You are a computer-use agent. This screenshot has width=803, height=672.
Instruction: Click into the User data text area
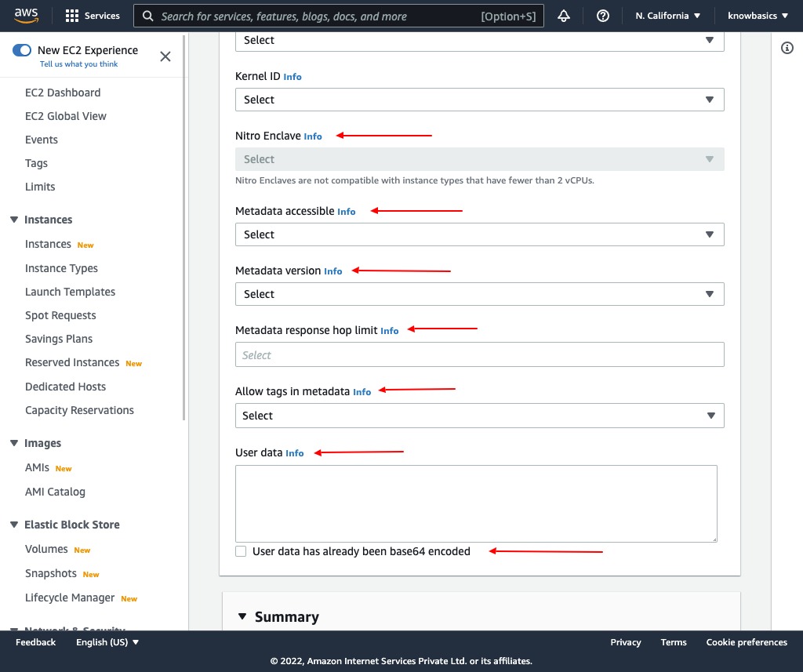coord(476,503)
